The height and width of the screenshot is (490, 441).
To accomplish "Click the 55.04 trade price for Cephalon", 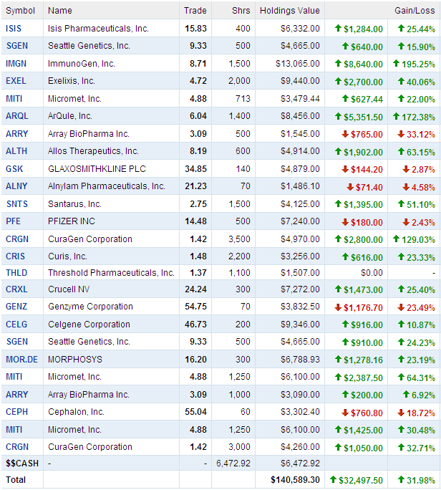I will [196, 412].
